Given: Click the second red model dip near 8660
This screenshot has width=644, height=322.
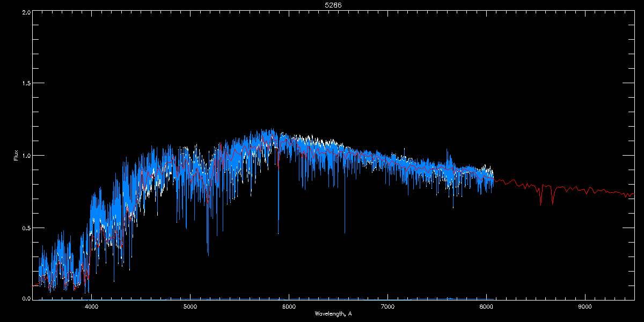Looking at the screenshot, I should [552, 202].
